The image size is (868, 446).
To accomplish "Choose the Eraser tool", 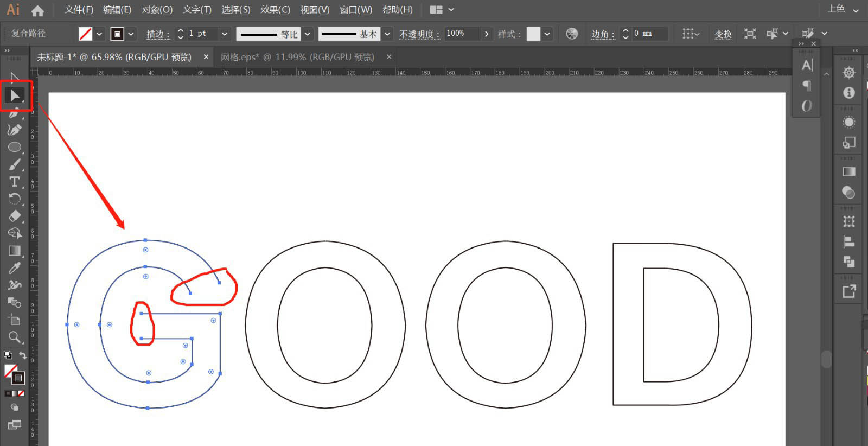I will click(x=15, y=216).
